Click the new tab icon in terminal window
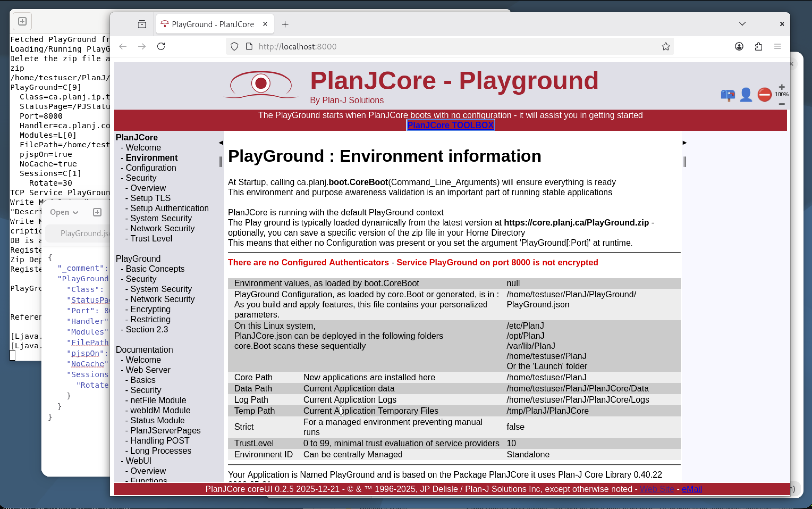Image resolution: width=812 pixels, height=509 pixels. pyautogui.click(x=22, y=22)
